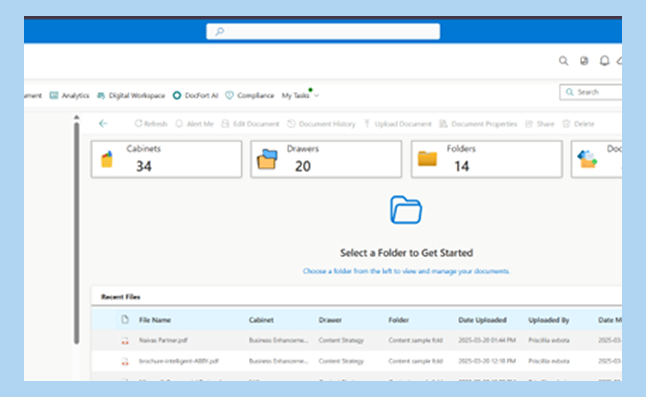Click the Digital Workspace icon
The width and height of the screenshot is (646, 397).
click(x=101, y=96)
